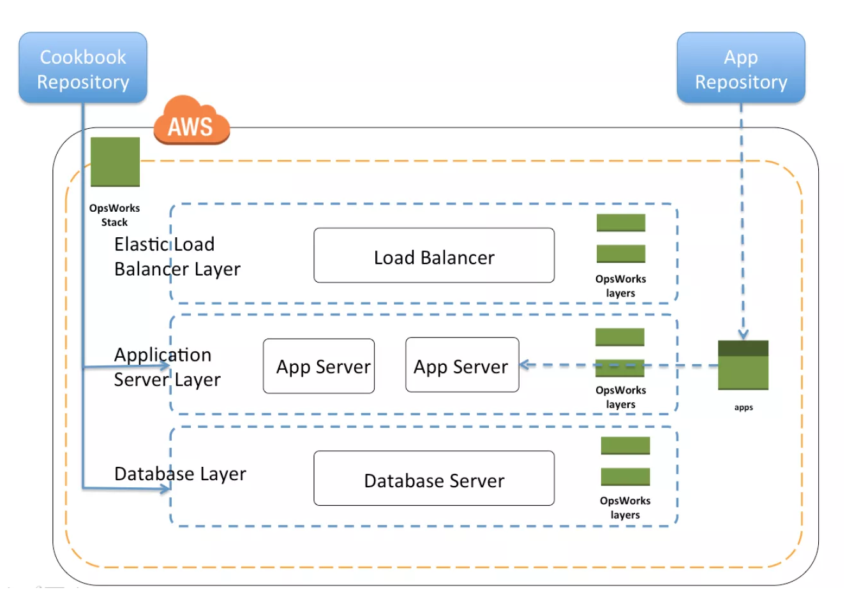Click the green OpsWorks Stack icon
The width and height of the screenshot is (868, 602).
point(115,161)
